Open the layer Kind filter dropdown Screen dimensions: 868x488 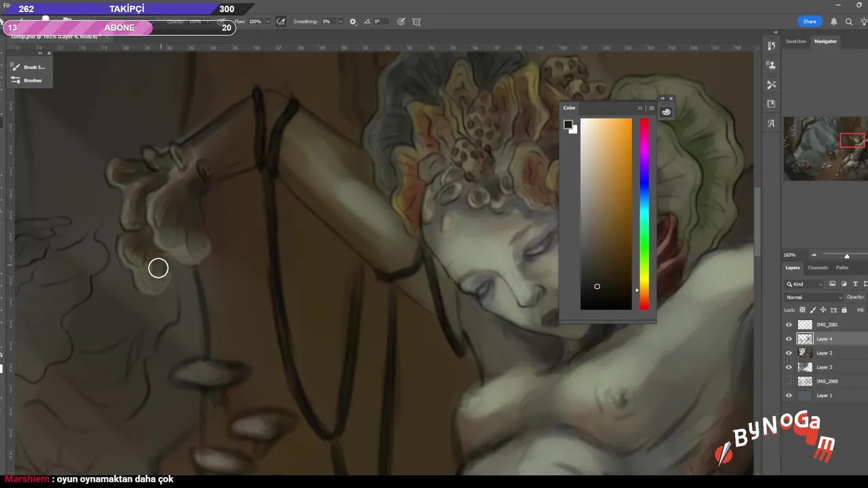[804, 284]
